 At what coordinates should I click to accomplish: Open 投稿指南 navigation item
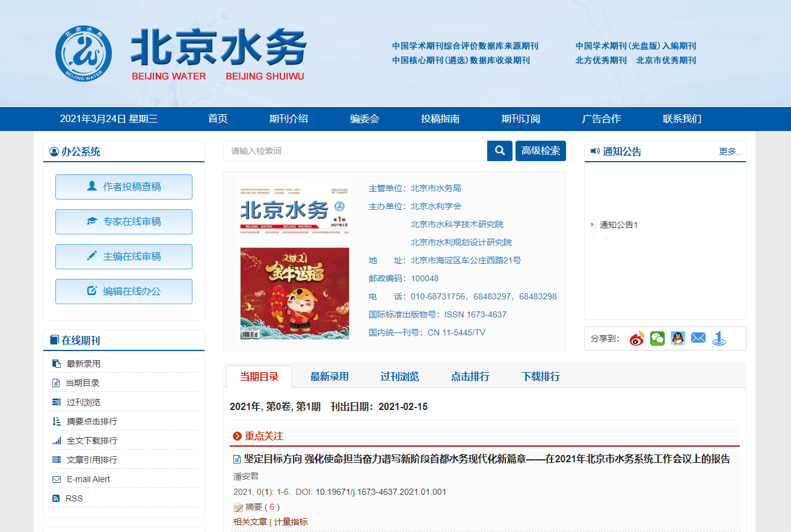point(440,119)
